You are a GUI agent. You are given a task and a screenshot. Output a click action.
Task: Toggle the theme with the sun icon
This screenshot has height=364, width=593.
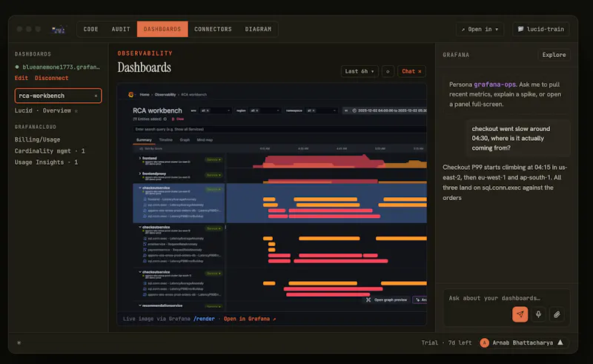(x=19, y=343)
